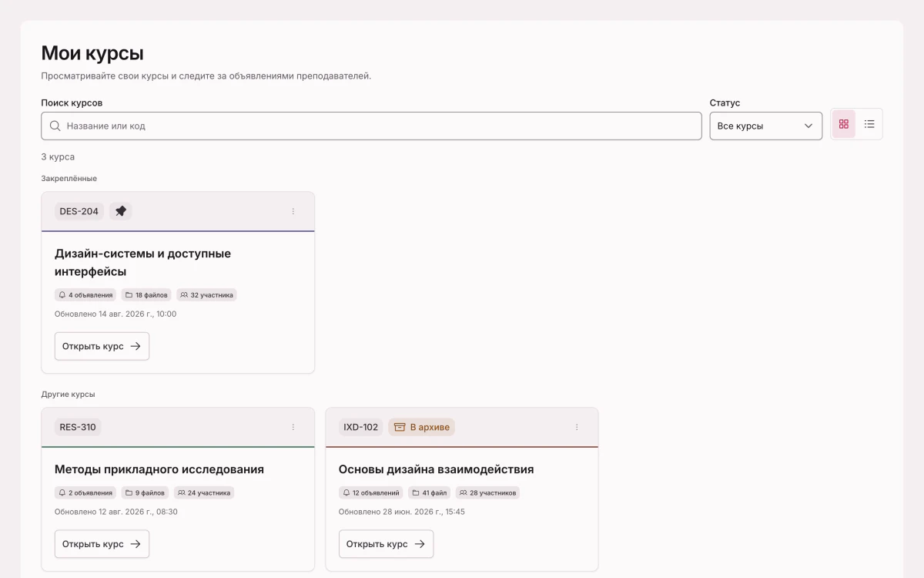Screen dimensions: 924x578
Task: Open the course Основы дизайна взаимодействия
Action: [386, 544]
